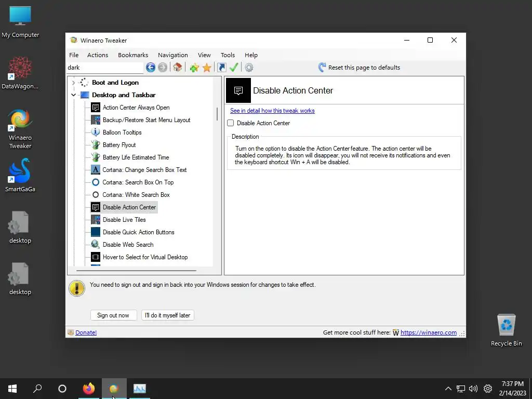Click the Sign out now button
The image size is (532, 399).
[113, 315]
